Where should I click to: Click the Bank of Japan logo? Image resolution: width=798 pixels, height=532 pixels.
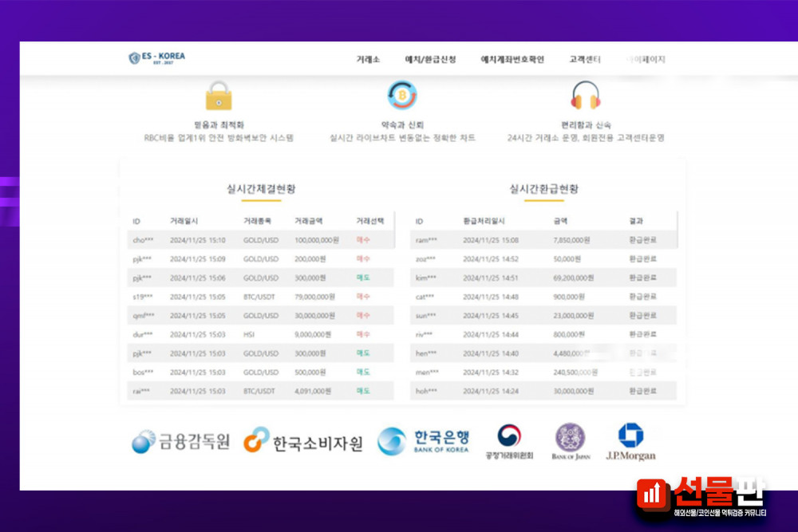coord(570,441)
